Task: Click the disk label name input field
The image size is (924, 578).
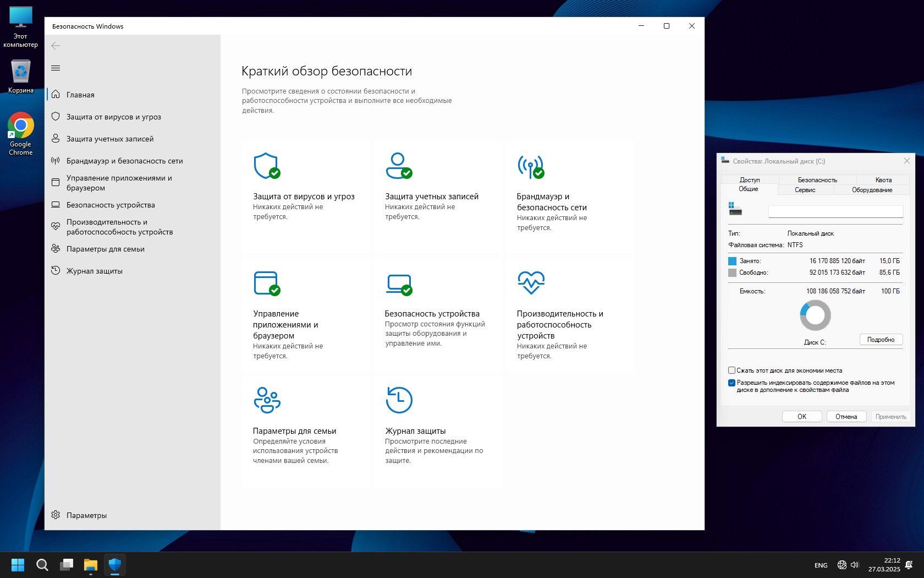Action: point(835,211)
